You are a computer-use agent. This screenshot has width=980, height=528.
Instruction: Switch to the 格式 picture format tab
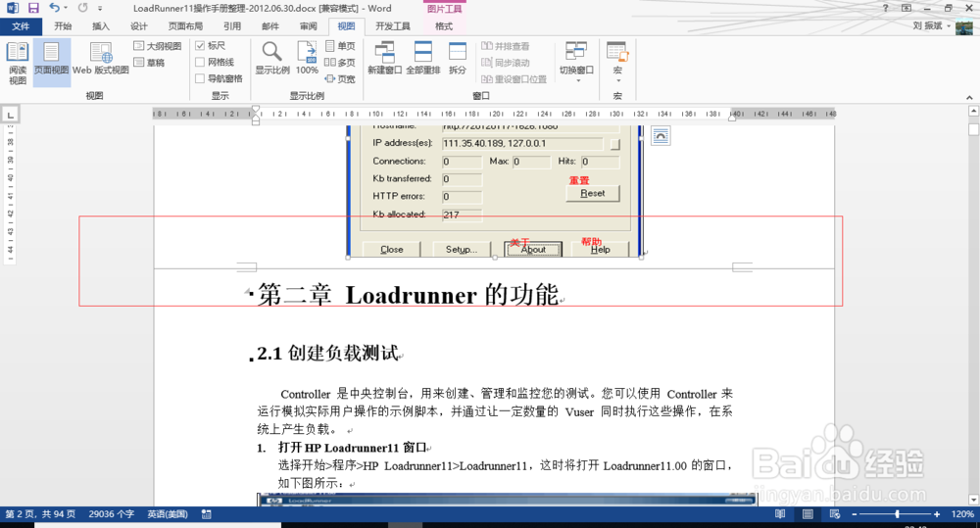tap(444, 26)
